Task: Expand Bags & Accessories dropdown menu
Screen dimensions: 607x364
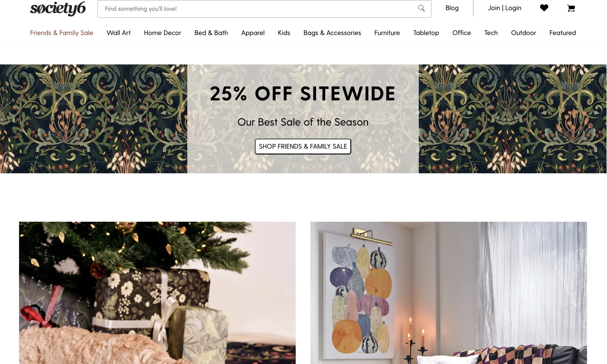Action: point(332,33)
